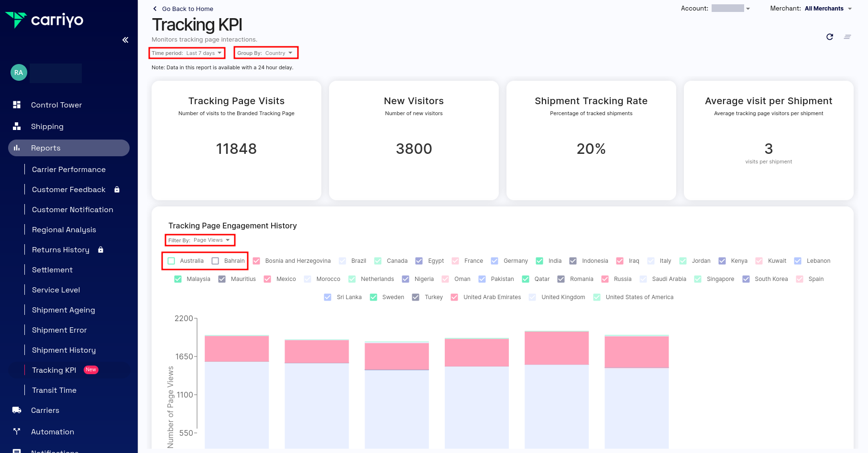
Task: Click the back arrow next to Go Back to Home
Action: pos(155,9)
